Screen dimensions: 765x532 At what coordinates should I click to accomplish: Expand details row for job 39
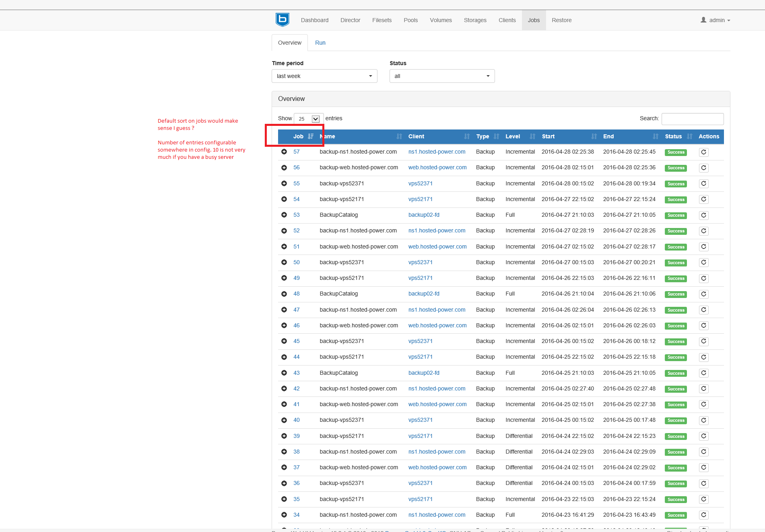(x=284, y=436)
